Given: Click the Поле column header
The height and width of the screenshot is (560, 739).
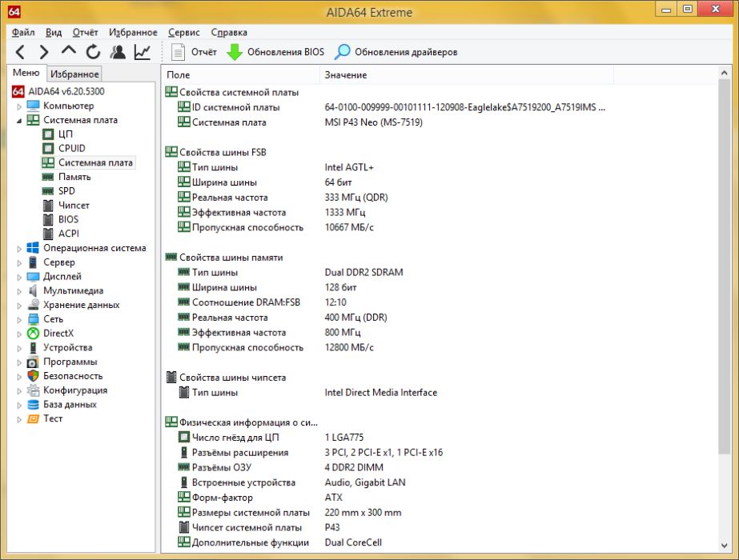Looking at the screenshot, I should pyautogui.click(x=240, y=75).
